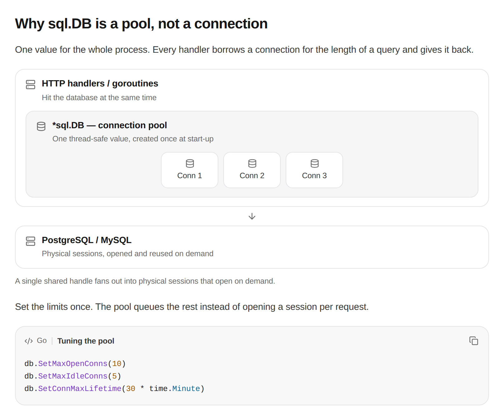Click the "Go" language label
This screenshot has width=504, height=420.
[x=42, y=341]
